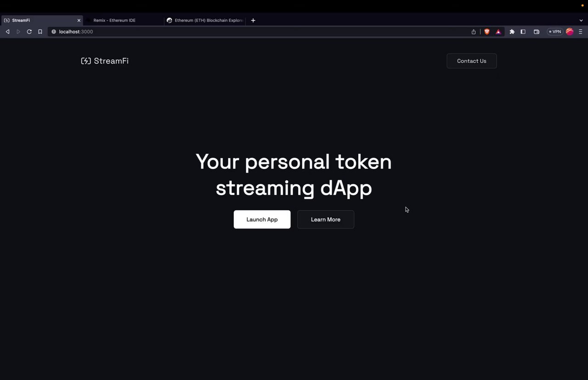
Task: Reload the localhost page
Action: (x=29, y=32)
